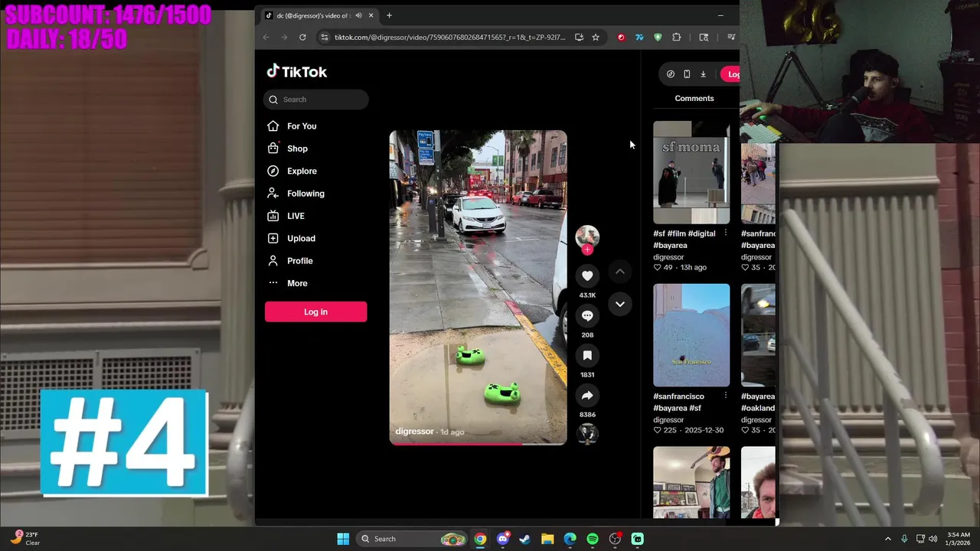Screen dimensions: 980x551
Task: Open Spotify from taskbar
Action: tap(593, 539)
